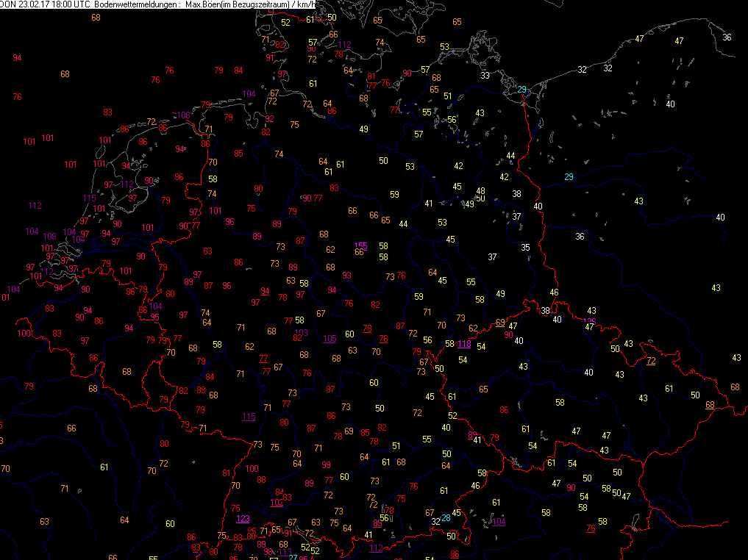Select the underlined magenta 123 reading
The image size is (748, 560).
(x=243, y=519)
